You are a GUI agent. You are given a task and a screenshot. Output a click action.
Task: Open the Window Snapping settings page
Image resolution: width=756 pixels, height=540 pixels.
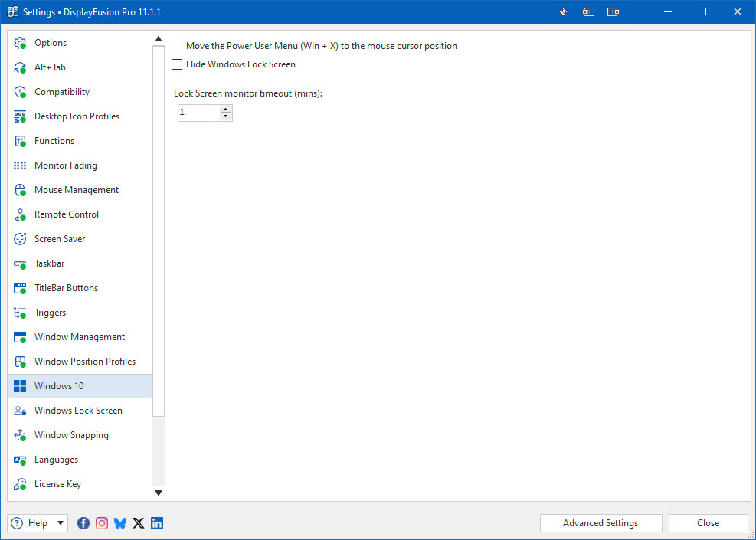71,435
